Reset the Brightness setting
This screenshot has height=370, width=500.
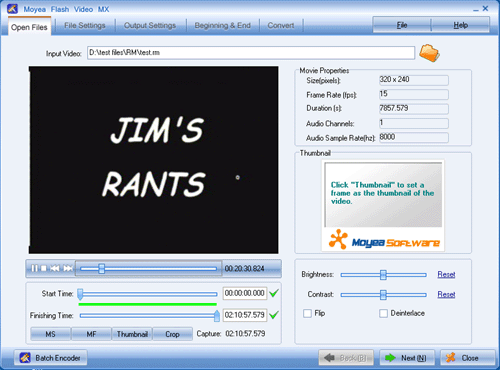pos(446,274)
